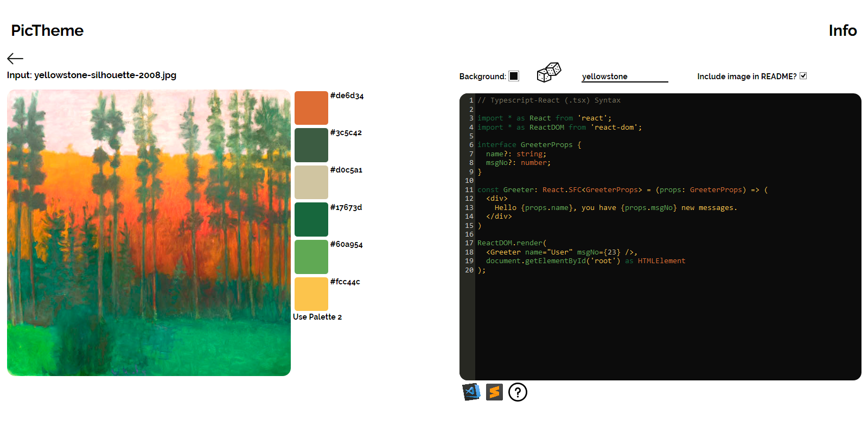Open the Info page
Screen dimensions: 868x439
[x=843, y=30]
